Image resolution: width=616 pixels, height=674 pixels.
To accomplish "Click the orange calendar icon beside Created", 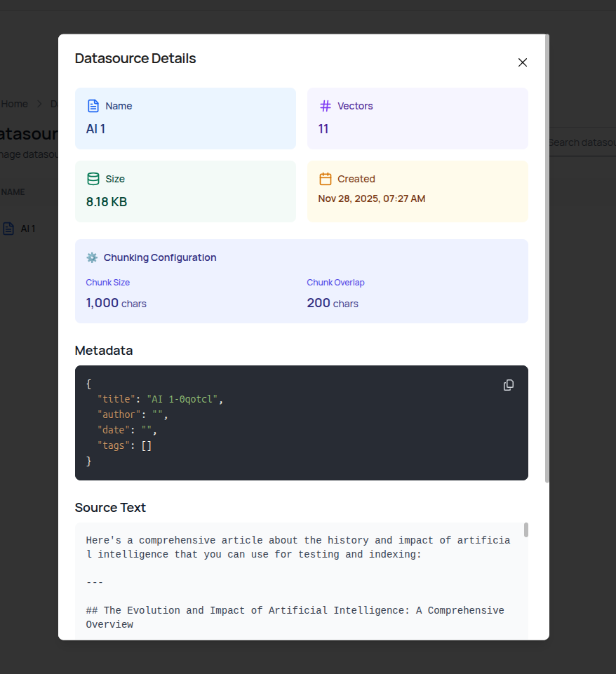I will tap(325, 178).
